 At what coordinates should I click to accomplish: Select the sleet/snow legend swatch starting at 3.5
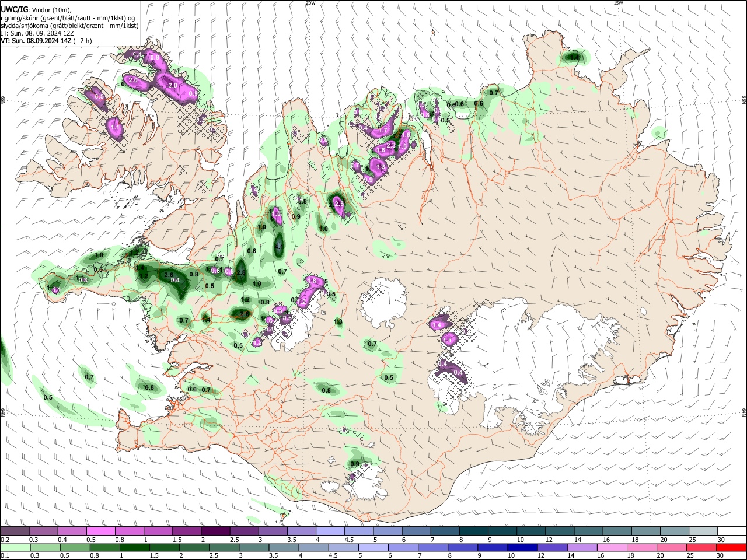pyautogui.click(x=301, y=531)
